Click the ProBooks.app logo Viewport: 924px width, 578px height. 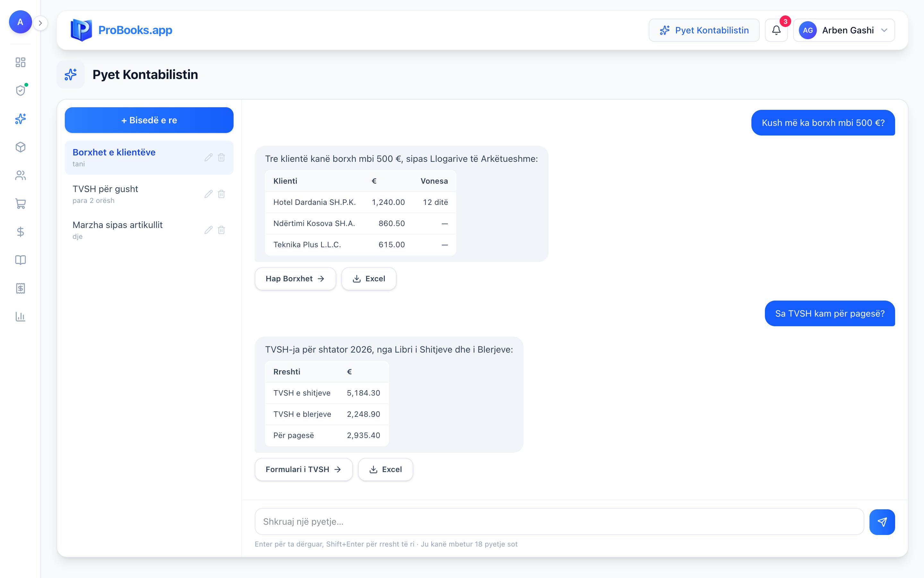click(x=121, y=30)
